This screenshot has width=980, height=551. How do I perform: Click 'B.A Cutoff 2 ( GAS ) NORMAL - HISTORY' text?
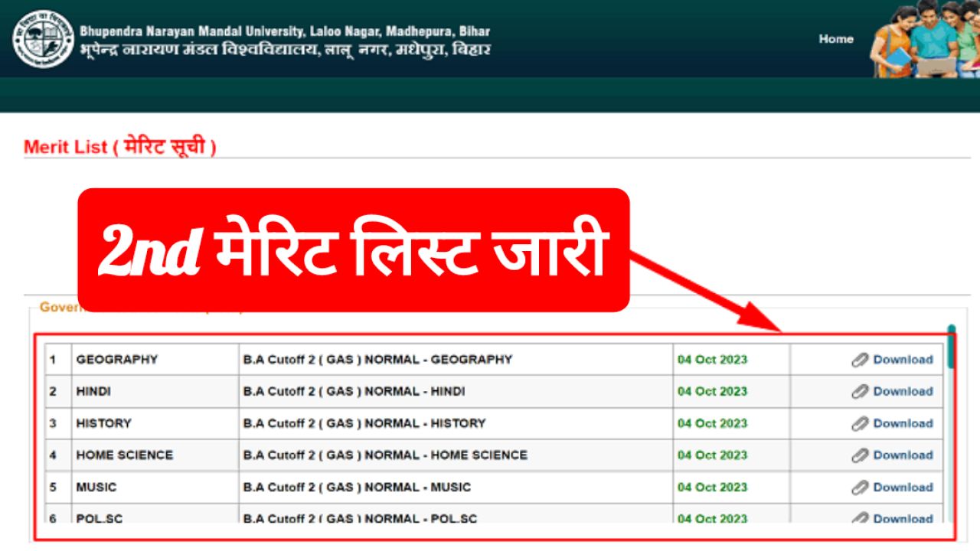point(364,423)
